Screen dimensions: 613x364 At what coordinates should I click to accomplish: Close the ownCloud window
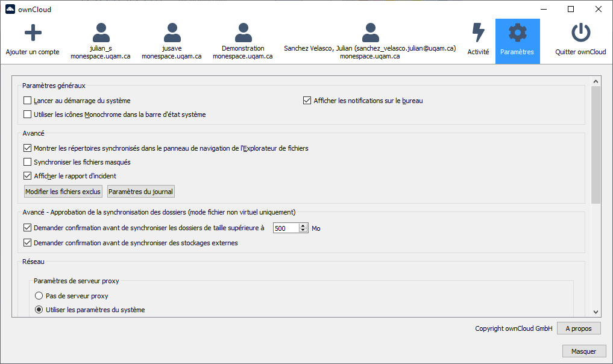click(x=598, y=10)
